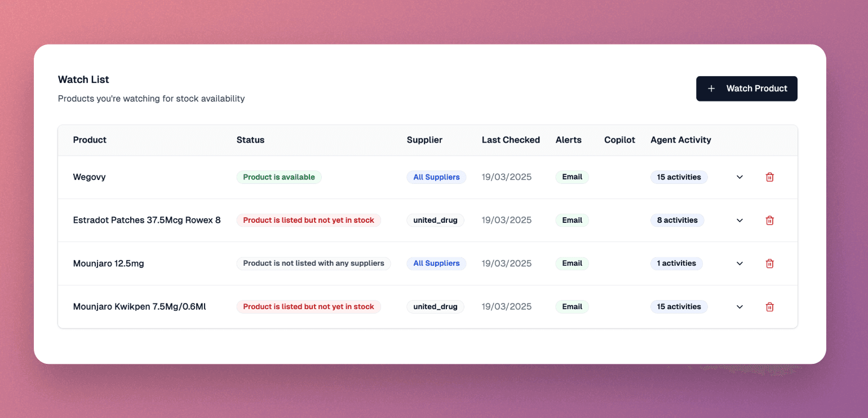Expand the Estradot Patches row chevron

click(x=740, y=221)
